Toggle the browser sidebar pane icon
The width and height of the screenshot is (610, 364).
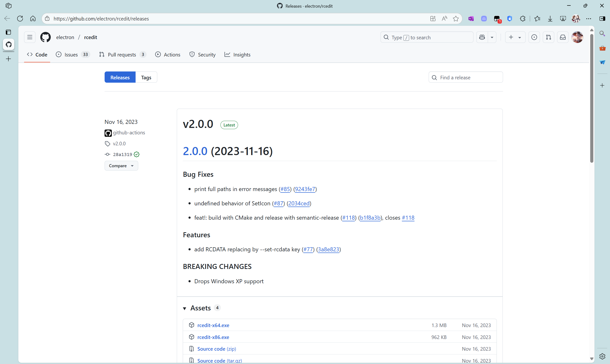tap(602, 19)
